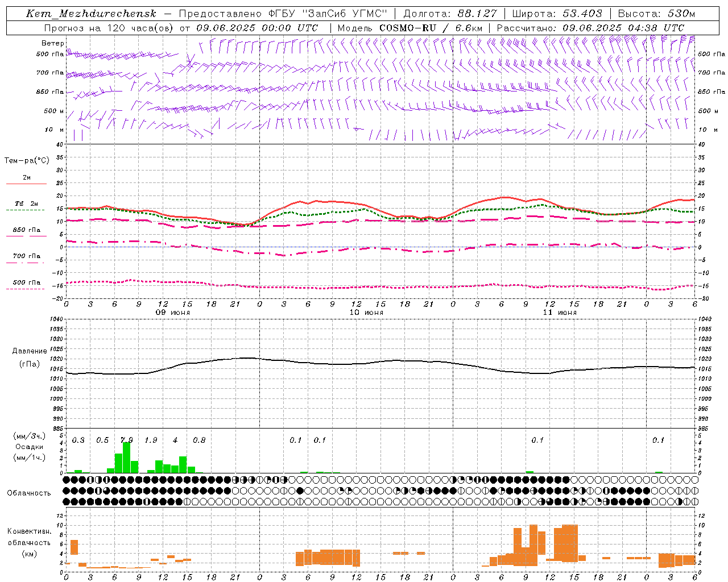Click the date label 11 июня
This screenshot has width=728, height=582.
560,313
